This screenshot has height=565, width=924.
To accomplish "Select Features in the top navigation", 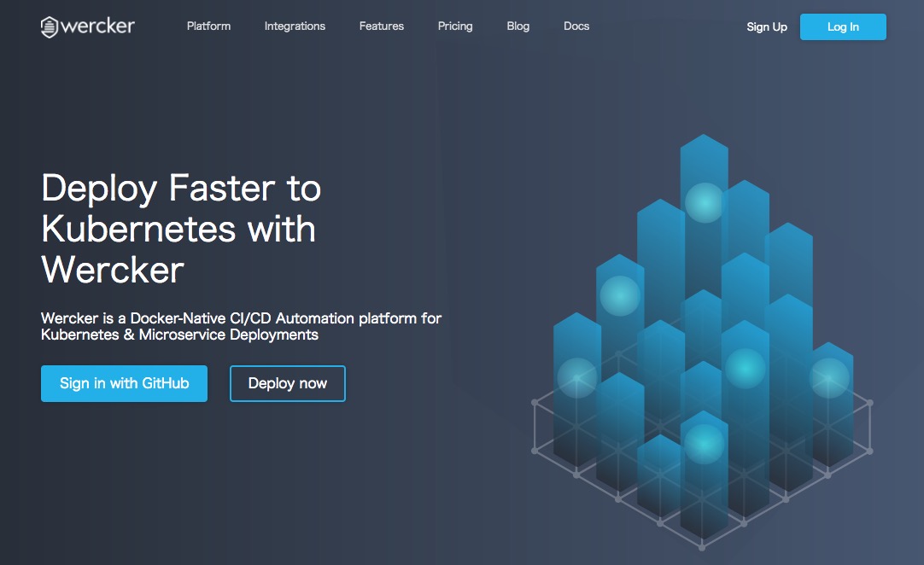I will point(382,26).
